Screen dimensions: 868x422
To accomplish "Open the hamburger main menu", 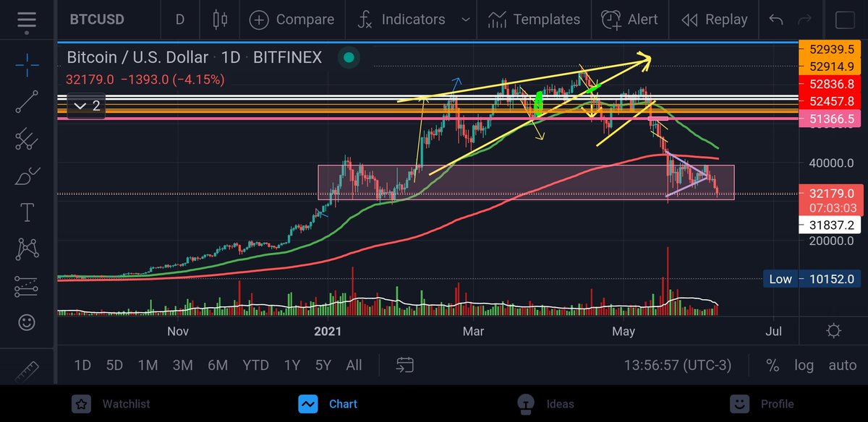I will coord(27,20).
